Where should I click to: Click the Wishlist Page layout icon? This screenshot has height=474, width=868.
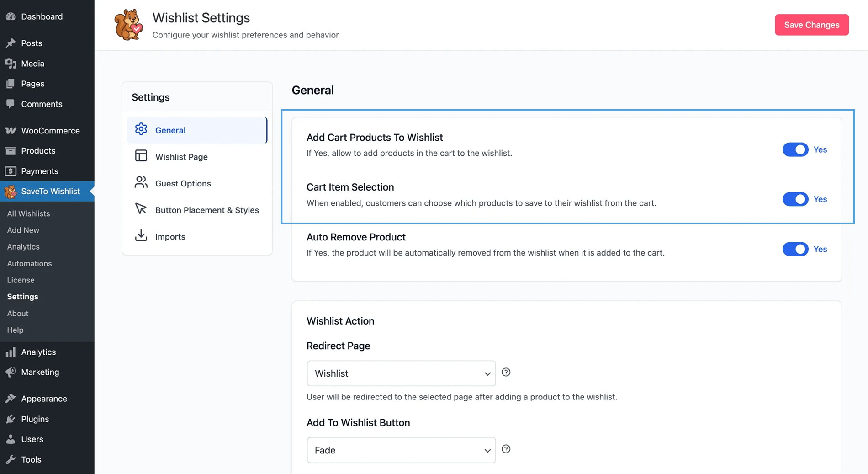coord(141,156)
